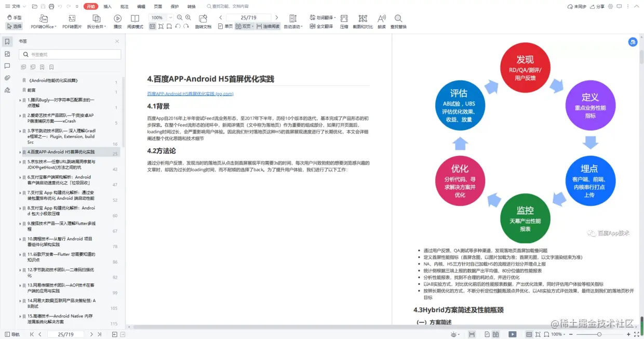Click the 分享 share button

pyautogui.click(x=597, y=7)
